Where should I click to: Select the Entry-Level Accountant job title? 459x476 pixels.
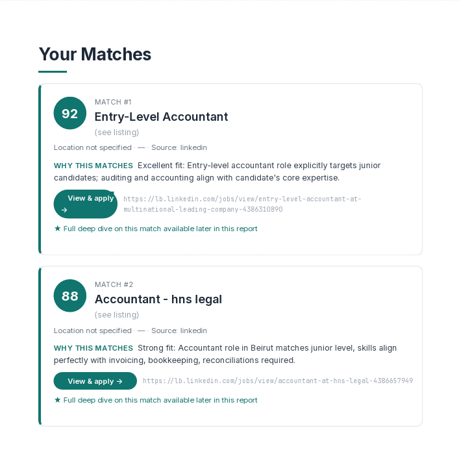[161, 117]
